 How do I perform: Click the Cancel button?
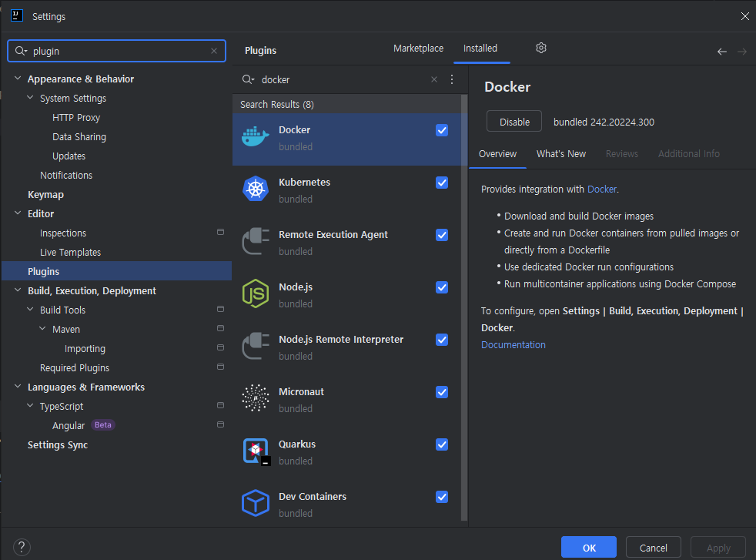[654, 548]
